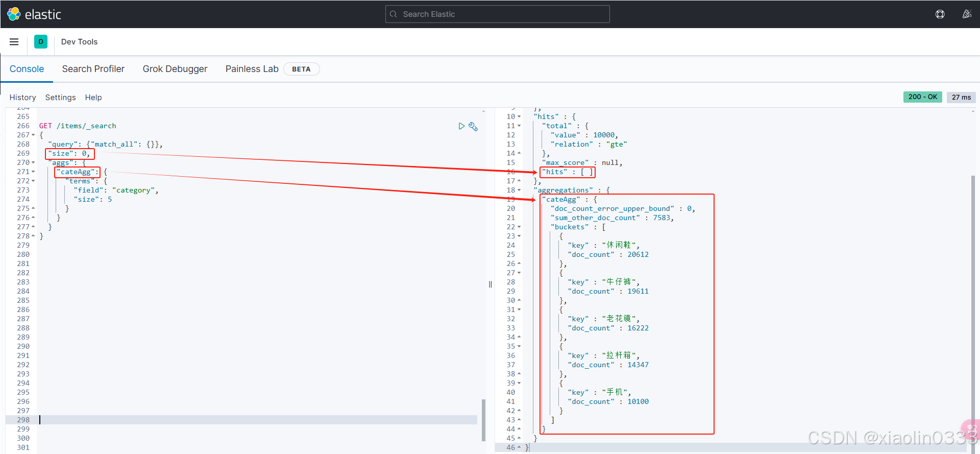Click the Elastic logo in the header
980x454 pixels.
pos(34,14)
